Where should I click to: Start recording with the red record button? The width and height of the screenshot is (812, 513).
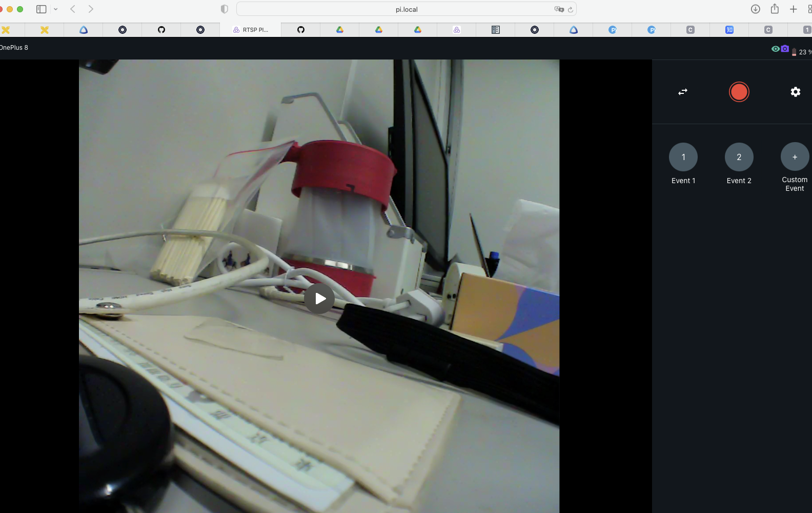(x=739, y=92)
